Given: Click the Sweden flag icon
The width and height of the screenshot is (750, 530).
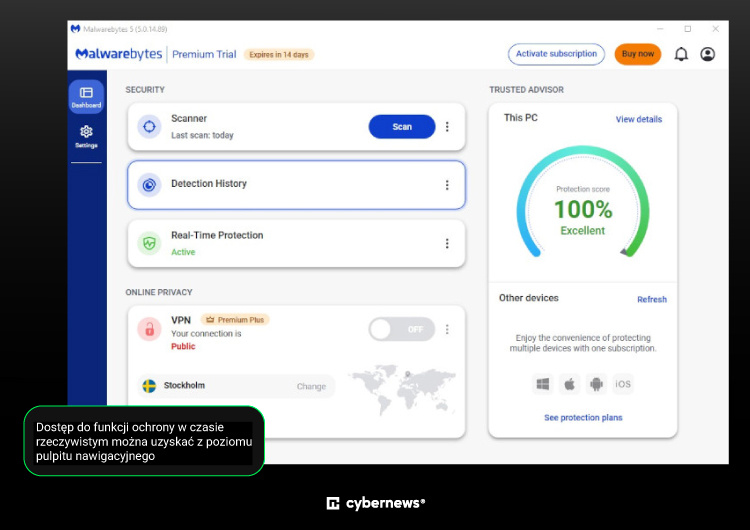Looking at the screenshot, I should coord(149,386).
